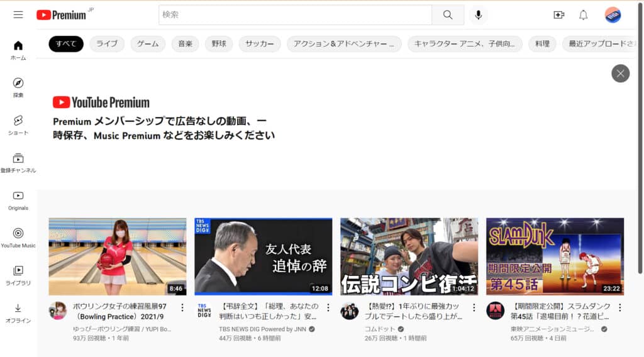Open YouTube Music in sidebar
The image size is (644, 357).
pyautogui.click(x=18, y=238)
